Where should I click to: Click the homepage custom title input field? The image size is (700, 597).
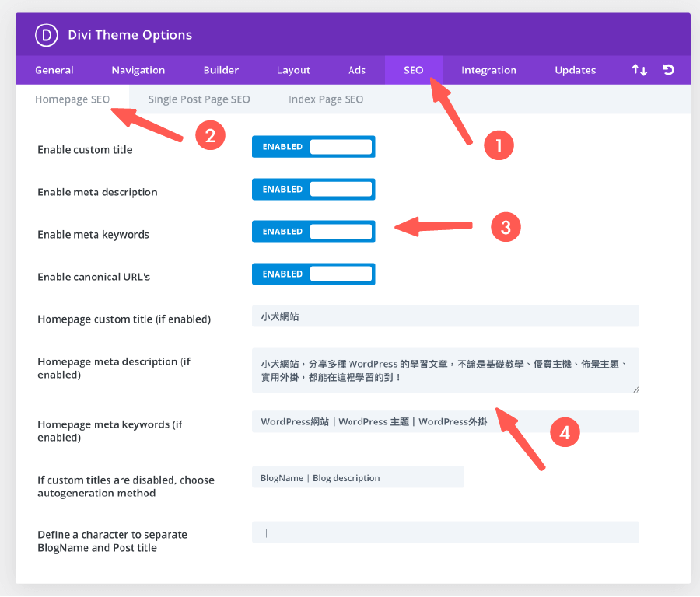click(x=445, y=316)
